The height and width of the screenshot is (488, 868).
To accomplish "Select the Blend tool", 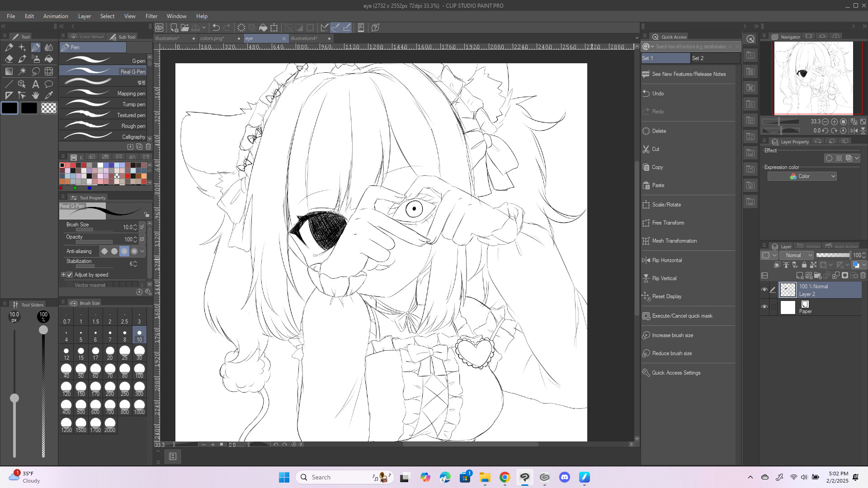I will [x=49, y=47].
